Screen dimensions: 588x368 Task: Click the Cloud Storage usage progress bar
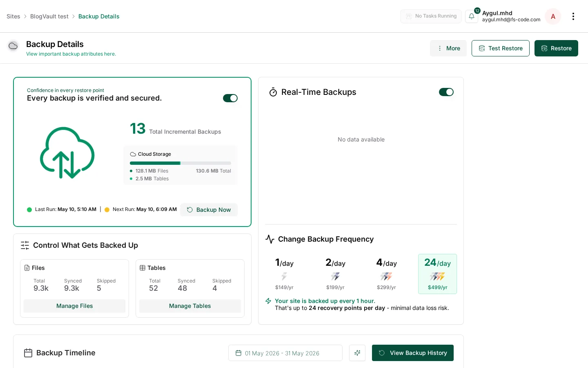pyautogui.click(x=180, y=163)
